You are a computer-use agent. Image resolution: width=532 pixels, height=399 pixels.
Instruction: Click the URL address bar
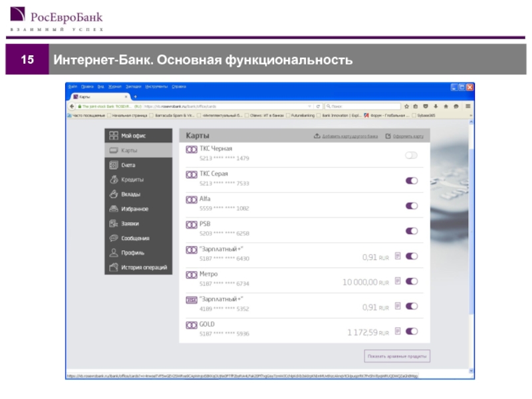point(224,106)
